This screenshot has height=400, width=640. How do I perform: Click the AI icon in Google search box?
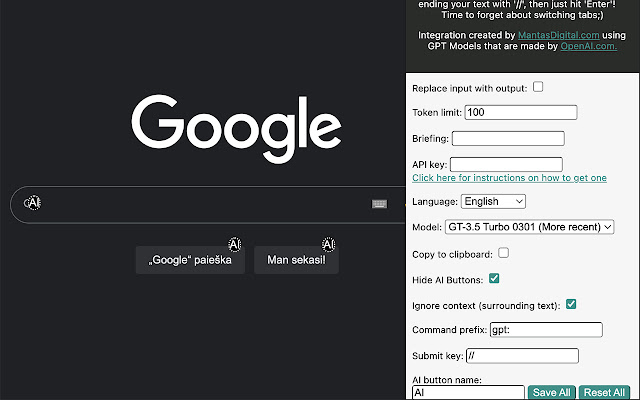33,202
